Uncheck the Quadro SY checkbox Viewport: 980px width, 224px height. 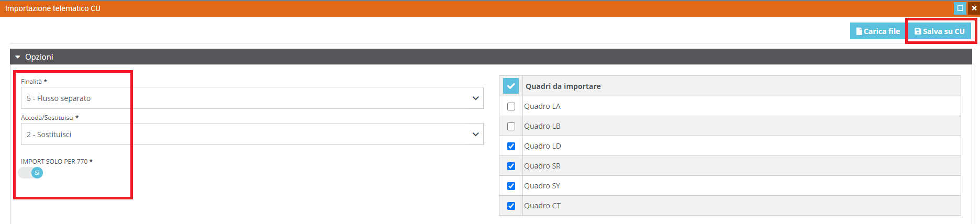tap(511, 186)
